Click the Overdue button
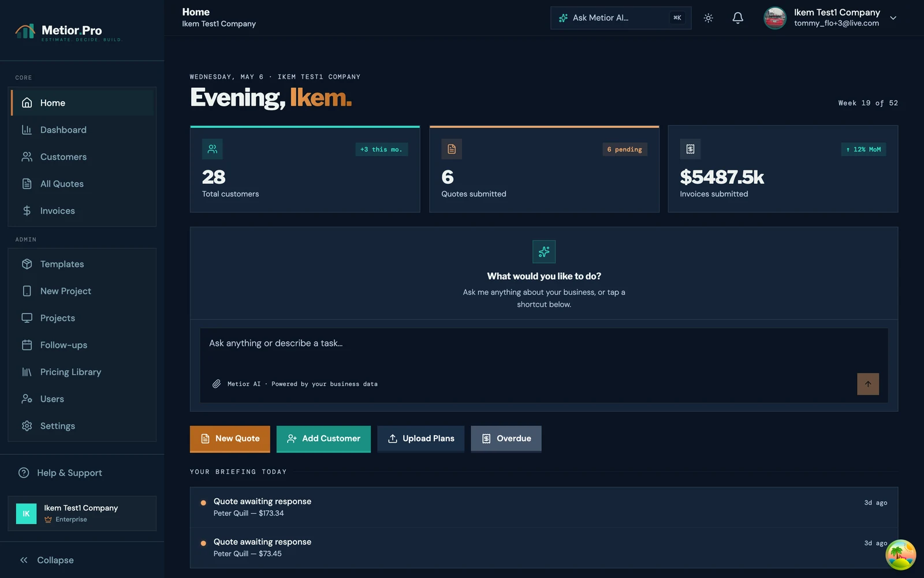Screen dimensions: 924x578 click(506, 439)
